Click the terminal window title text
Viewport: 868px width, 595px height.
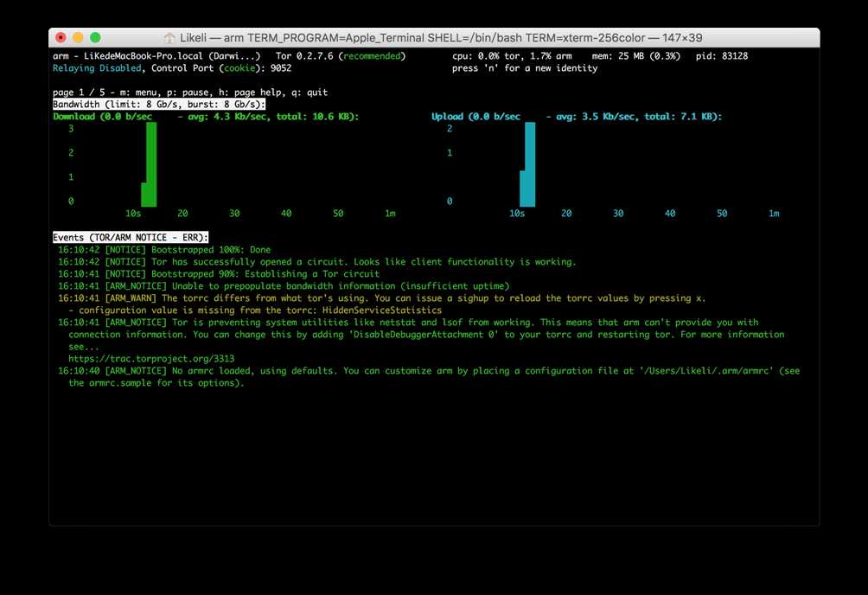click(x=441, y=38)
